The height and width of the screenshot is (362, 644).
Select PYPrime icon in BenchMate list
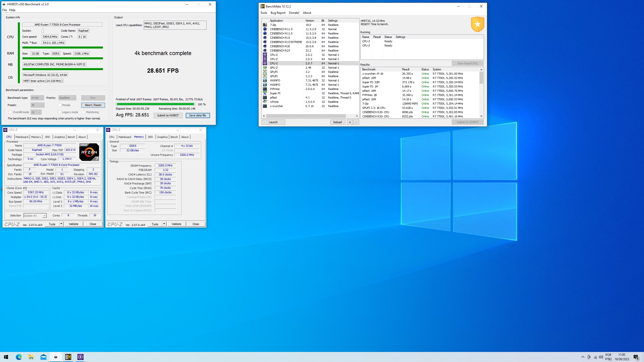(x=265, y=89)
